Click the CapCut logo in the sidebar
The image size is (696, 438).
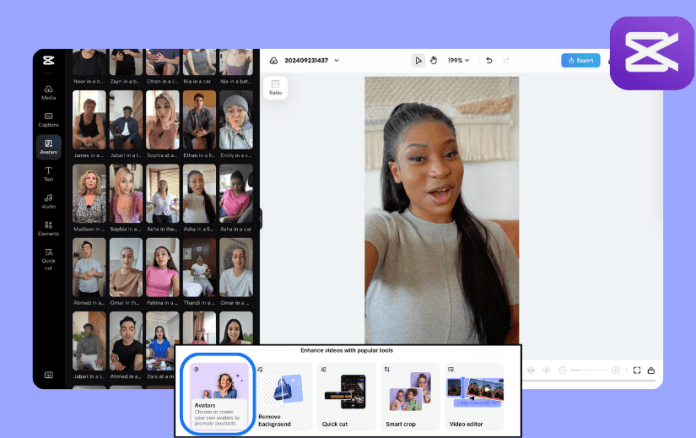tap(48, 60)
